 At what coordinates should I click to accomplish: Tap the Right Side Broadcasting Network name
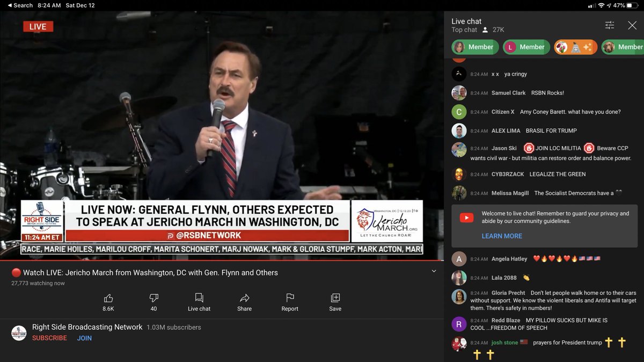pyautogui.click(x=87, y=327)
